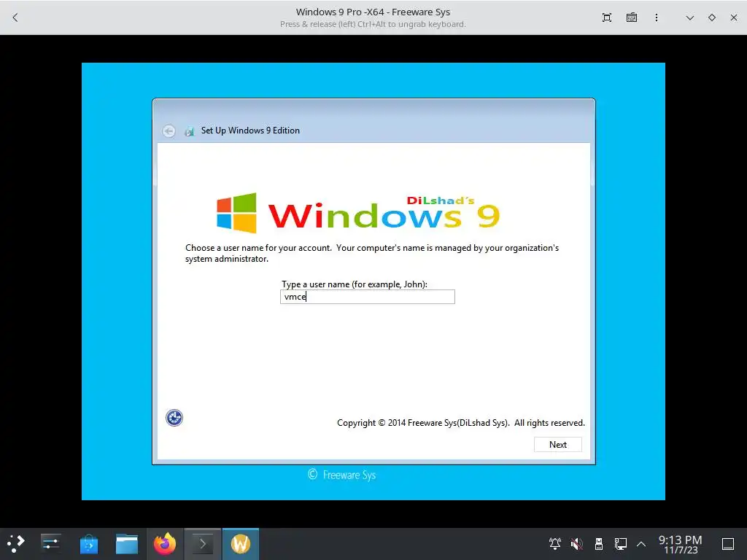Show desktop using the corner button
Viewport: 747px width, 560px height.
tap(728, 543)
